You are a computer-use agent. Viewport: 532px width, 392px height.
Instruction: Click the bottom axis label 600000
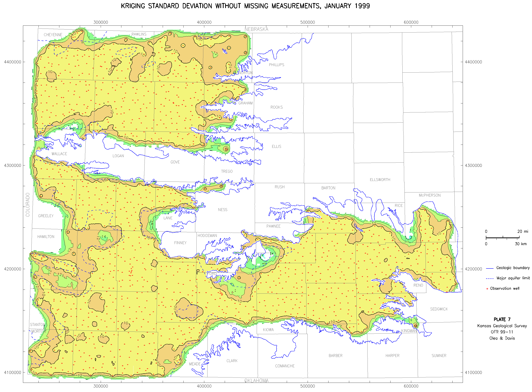(x=411, y=386)
